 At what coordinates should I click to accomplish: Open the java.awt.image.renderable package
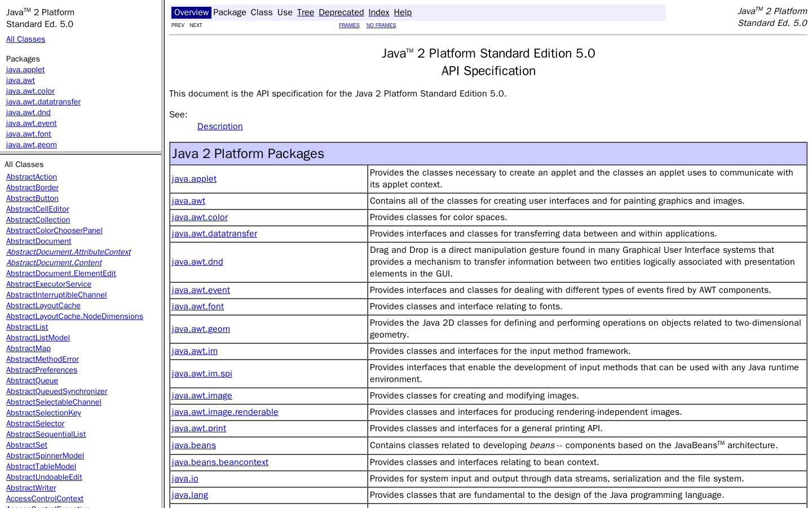coord(225,412)
